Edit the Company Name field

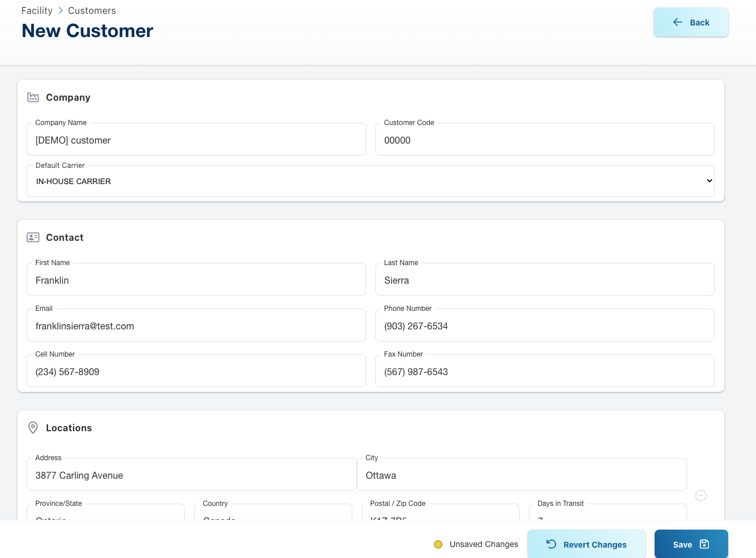pos(196,140)
